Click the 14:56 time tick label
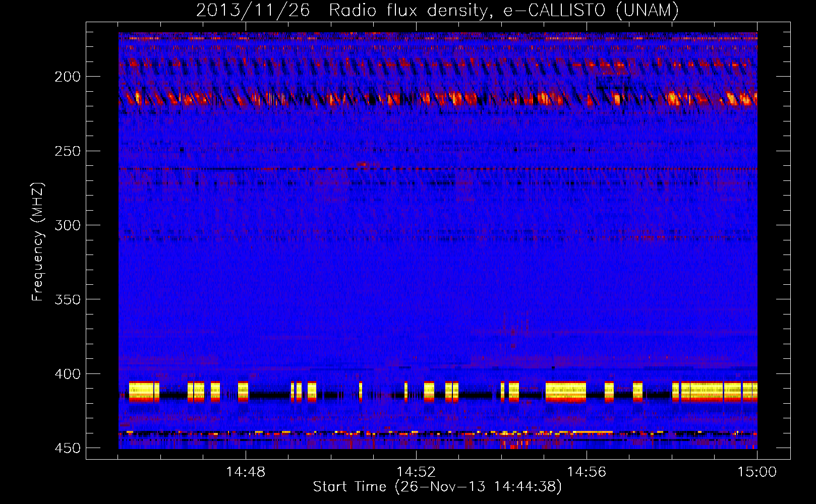Screen dimensions: 816x504 [x=587, y=472]
